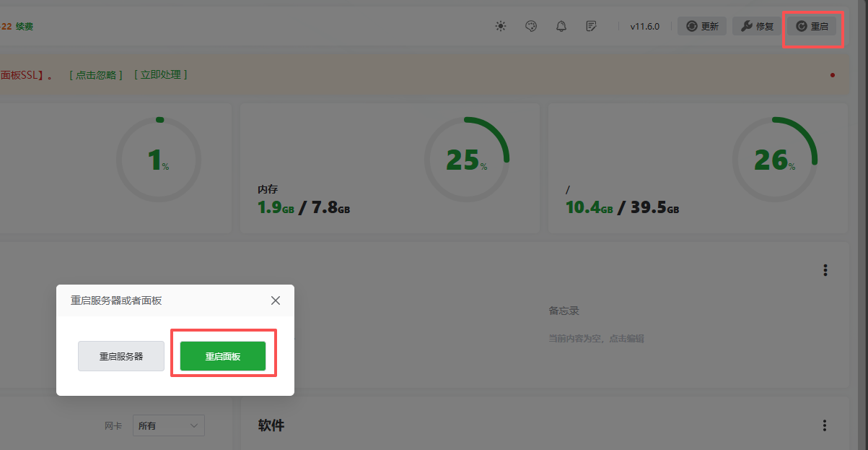Open the notepad icon in the top bar
This screenshot has height=450, width=868.
(590, 25)
